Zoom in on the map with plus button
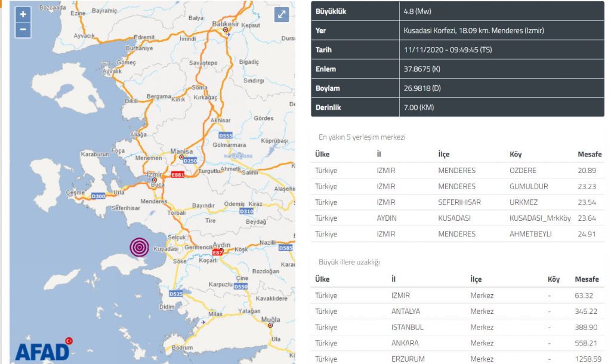Screen dimensions: 611x364 23,14
